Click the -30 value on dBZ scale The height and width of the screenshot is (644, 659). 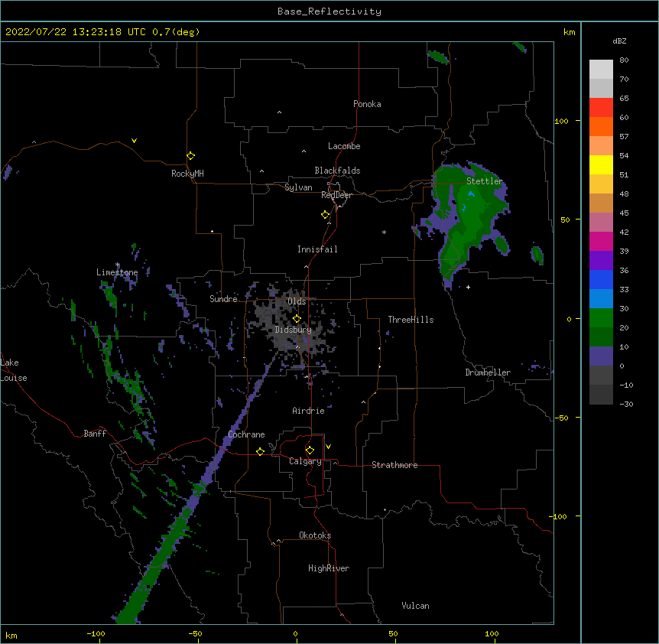[x=626, y=404]
